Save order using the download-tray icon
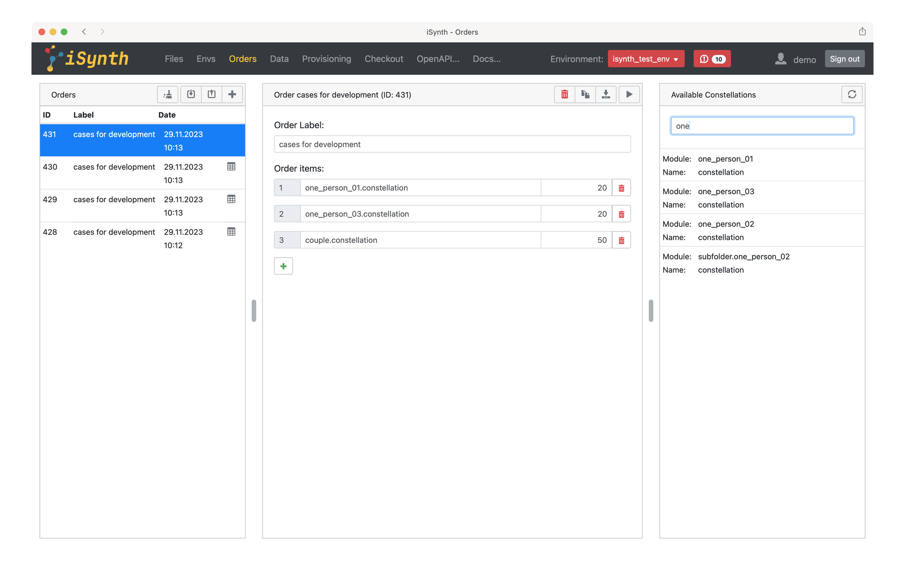The height and width of the screenshot is (588, 905). pyautogui.click(x=606, y=94)
